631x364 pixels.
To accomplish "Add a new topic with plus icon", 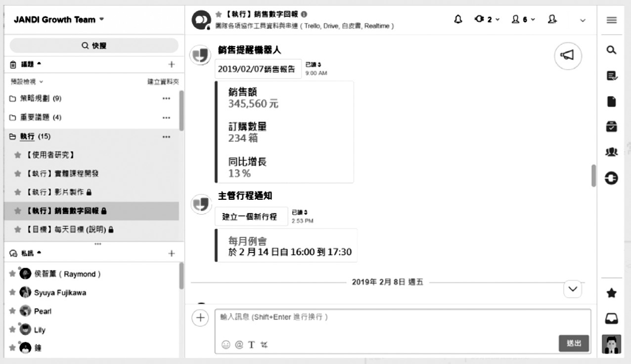I will click(172, 64).
